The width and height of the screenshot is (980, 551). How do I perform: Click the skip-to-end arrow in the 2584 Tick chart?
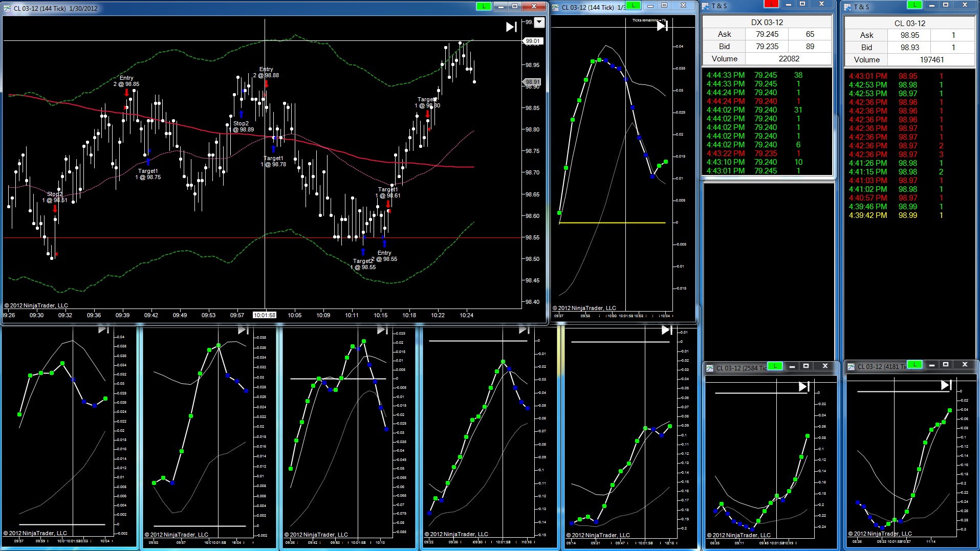(x=804, y=387)
